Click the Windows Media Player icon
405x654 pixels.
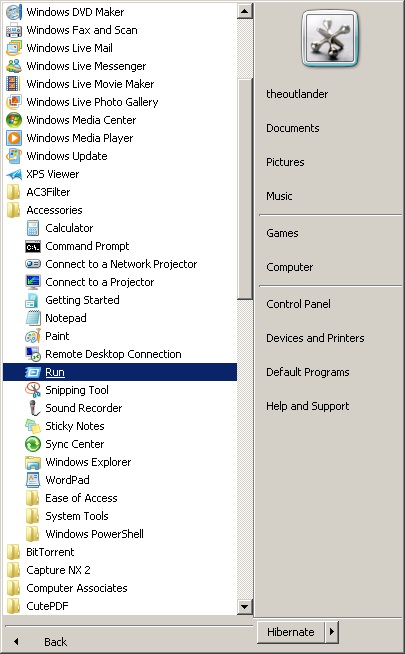point(14,138)
